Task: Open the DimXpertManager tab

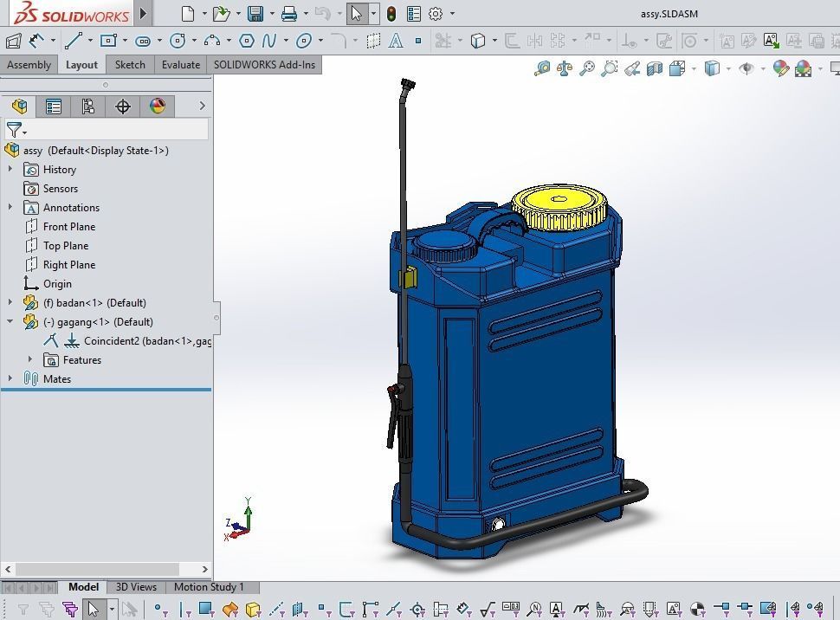Action: tap(123, 107)
